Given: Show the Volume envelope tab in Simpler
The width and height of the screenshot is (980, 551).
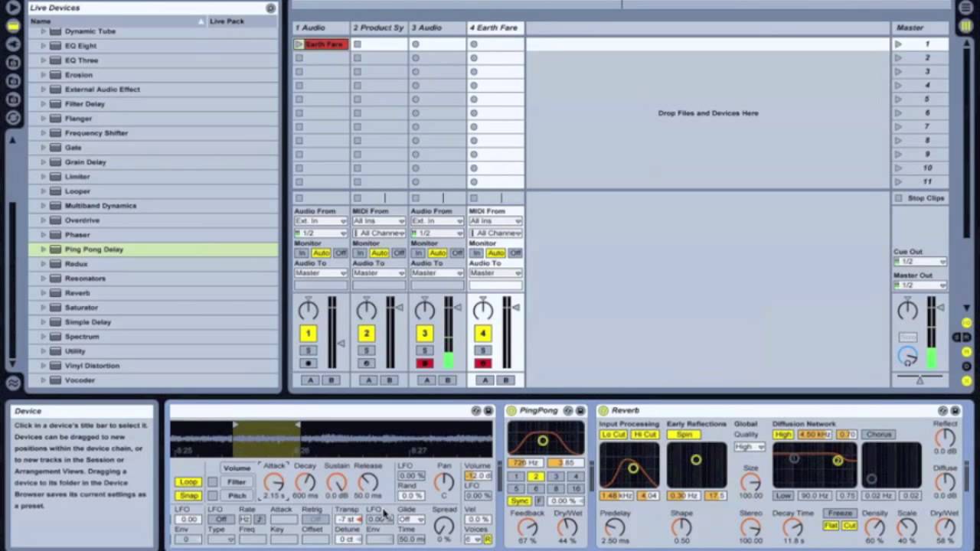Looking at the screenshot, I should (237, 468).
